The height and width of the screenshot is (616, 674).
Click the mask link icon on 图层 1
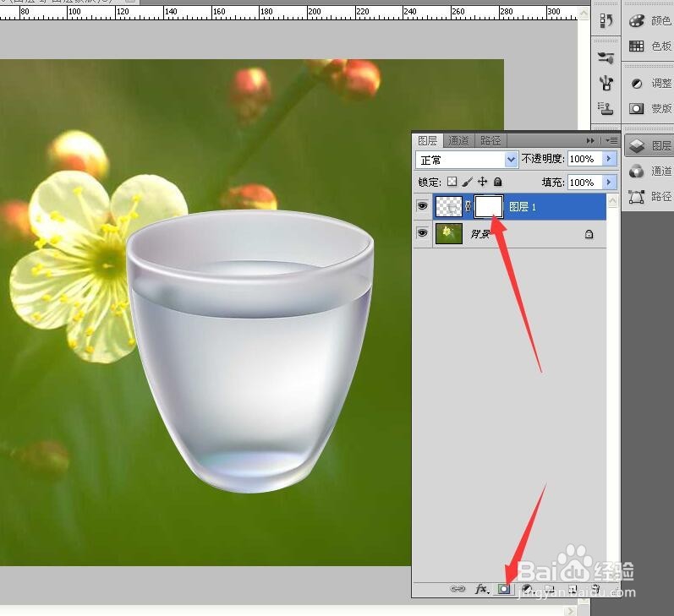[x=469, y=207]
